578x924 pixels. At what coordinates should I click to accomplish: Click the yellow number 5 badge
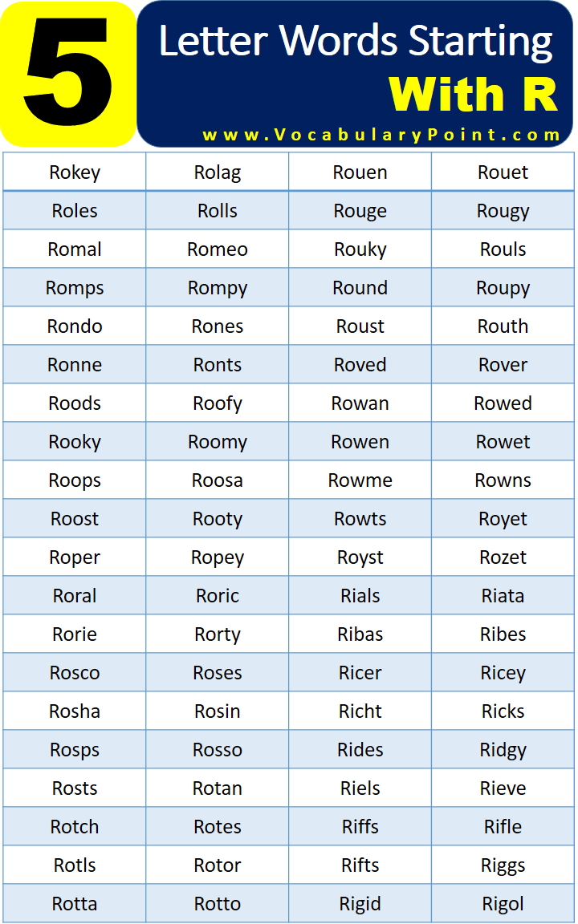point(68,74)
